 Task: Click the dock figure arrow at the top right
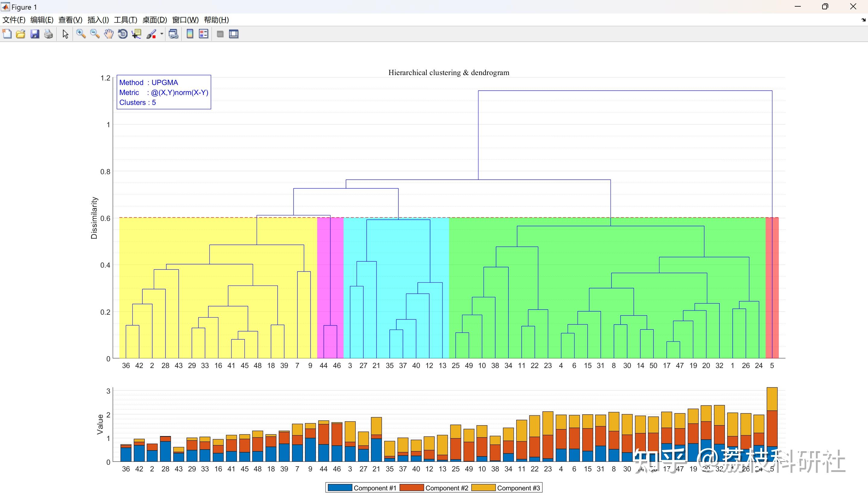pyautogui.click(x=863, y=20)
